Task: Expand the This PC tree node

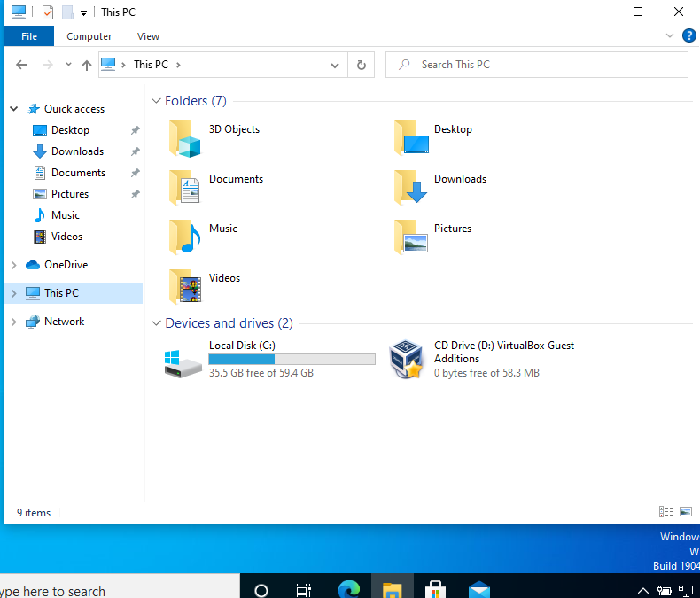Action: (14, 293)
